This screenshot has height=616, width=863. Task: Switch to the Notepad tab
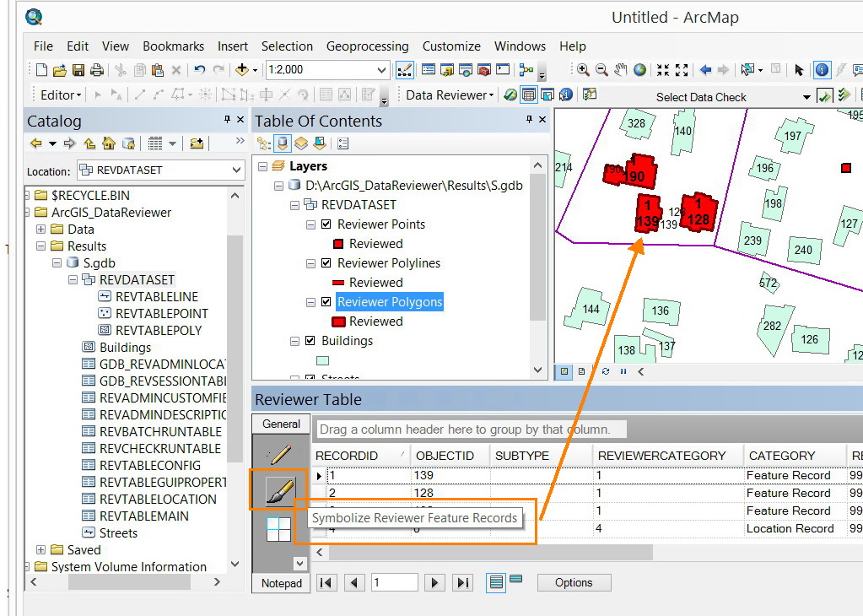(281, 584)
